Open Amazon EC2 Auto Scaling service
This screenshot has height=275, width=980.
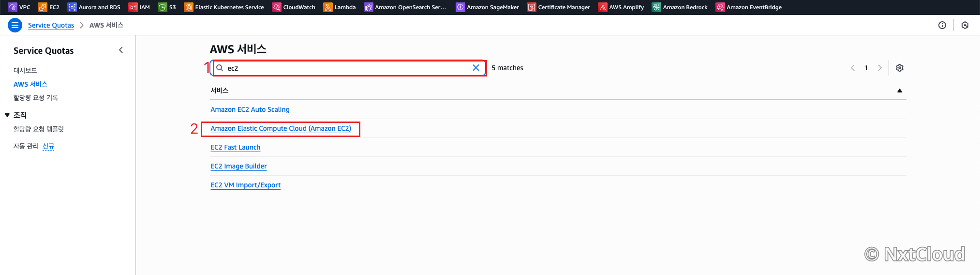[x=250, y=109]
